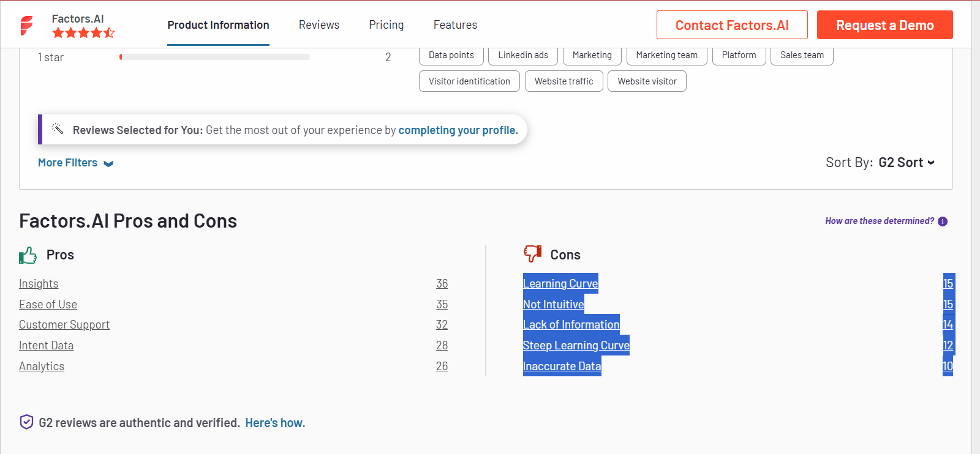Select the Platform tag filter

pos(739,55)
